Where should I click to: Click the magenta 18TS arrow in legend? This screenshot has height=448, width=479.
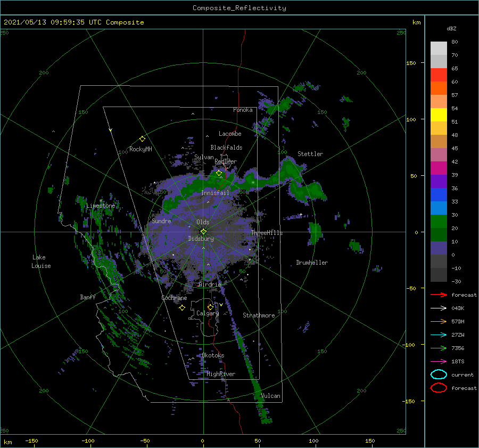tap(439, 362)
